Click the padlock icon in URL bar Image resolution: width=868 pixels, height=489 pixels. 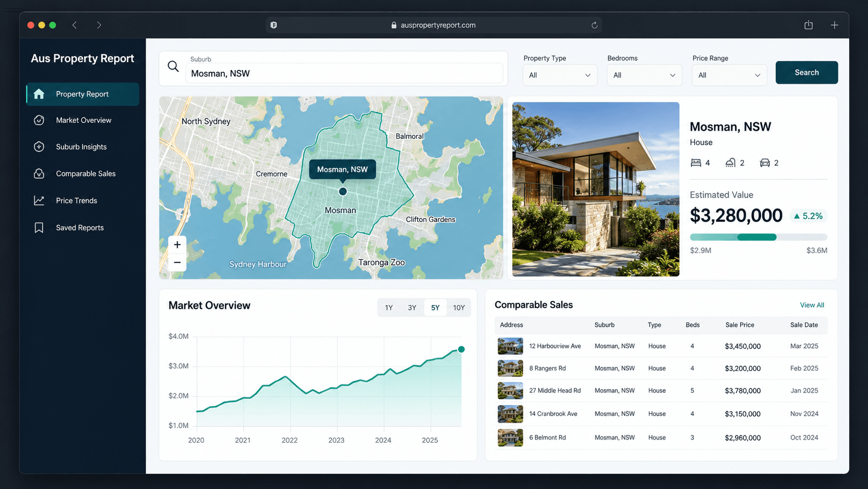pos(394,25)
